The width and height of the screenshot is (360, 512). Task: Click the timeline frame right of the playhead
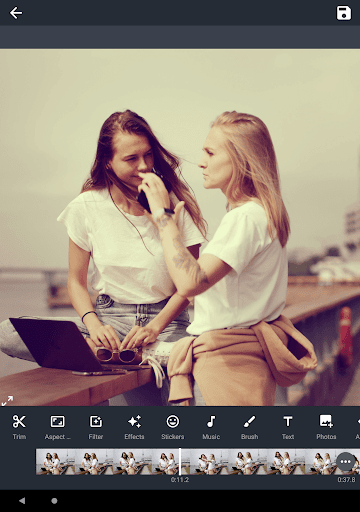(209, 462)
